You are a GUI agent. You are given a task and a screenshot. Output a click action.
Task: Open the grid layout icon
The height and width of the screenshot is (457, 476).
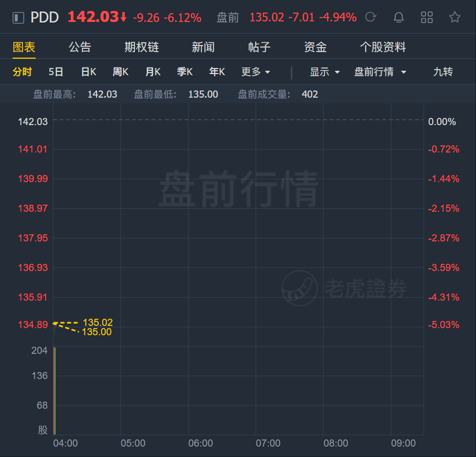(x=427, y=18)
